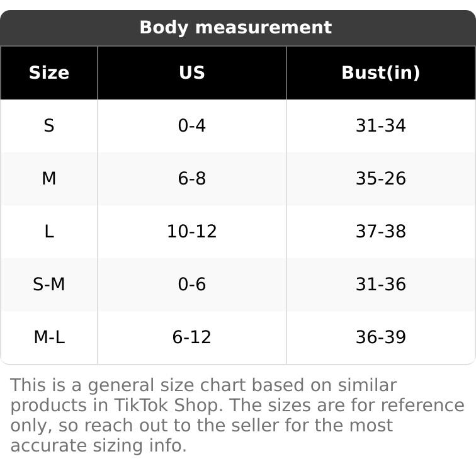Image resolution: width=476 pixels, height=466 pixels.
Task: Click the bust value 31-34
Action: pos(380,126)
